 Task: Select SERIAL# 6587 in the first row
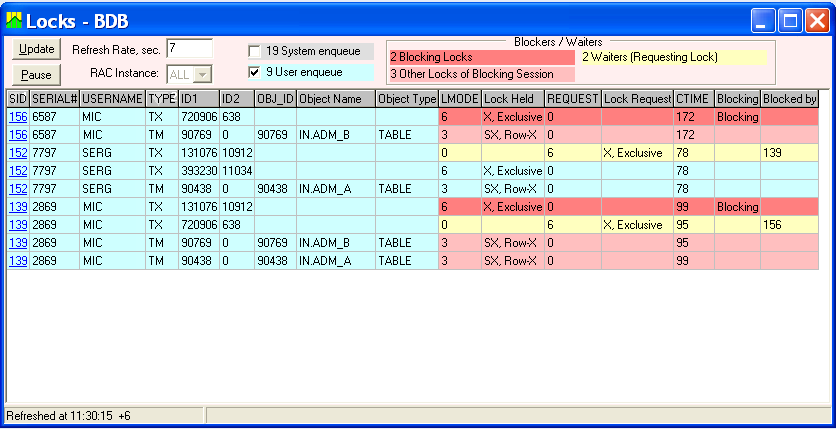tap(54, 117)
